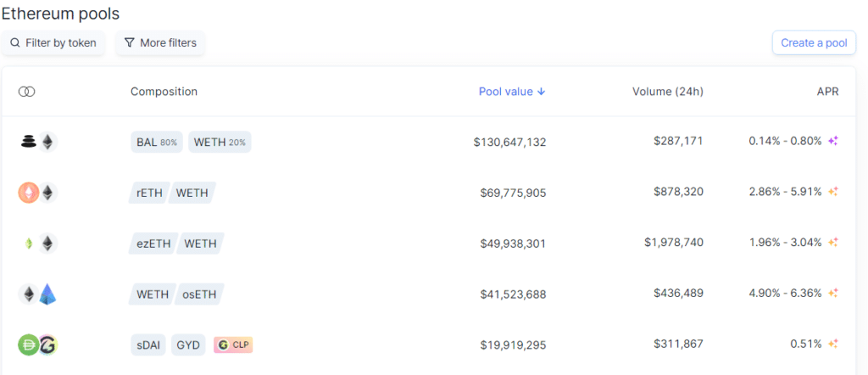868x375 pixels.
Task: Click the overlapping circles column header icon
Action: tap(26, 92)
